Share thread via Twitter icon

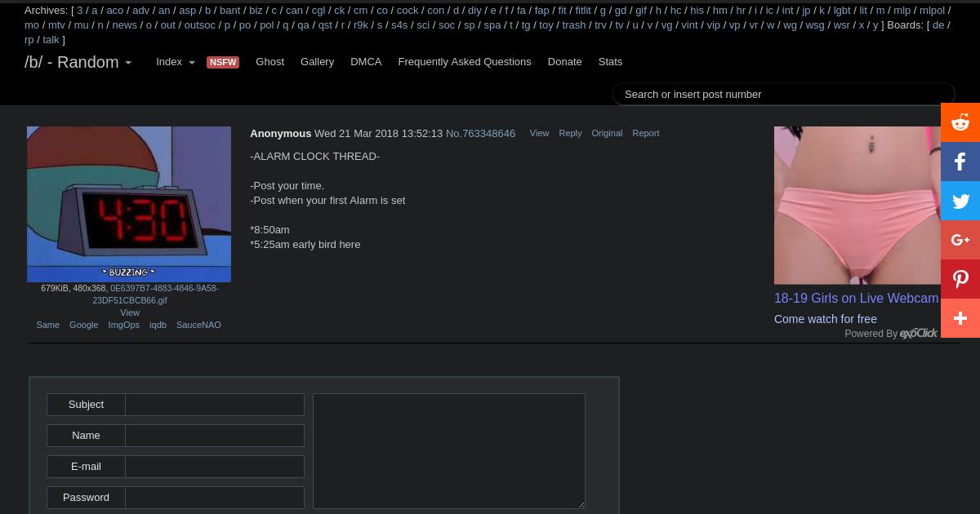pos(960,201)
